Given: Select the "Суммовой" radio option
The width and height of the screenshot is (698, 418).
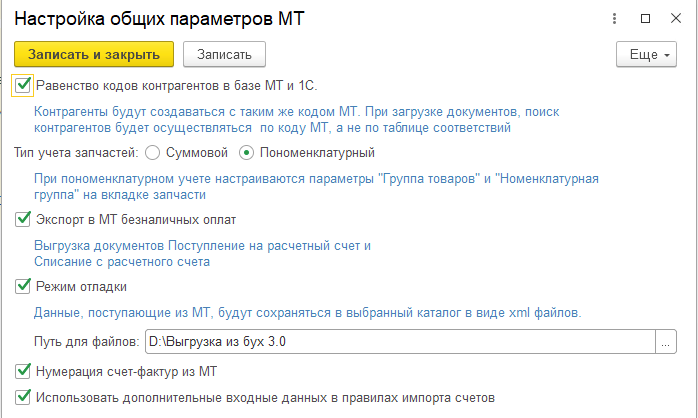Looking at the screenshot, I should 153,153.
